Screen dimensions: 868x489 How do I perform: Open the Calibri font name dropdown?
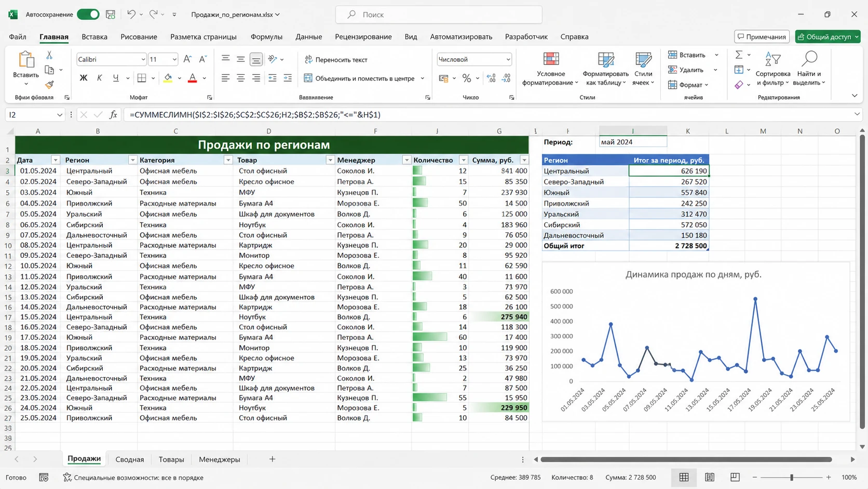[143, 59]
